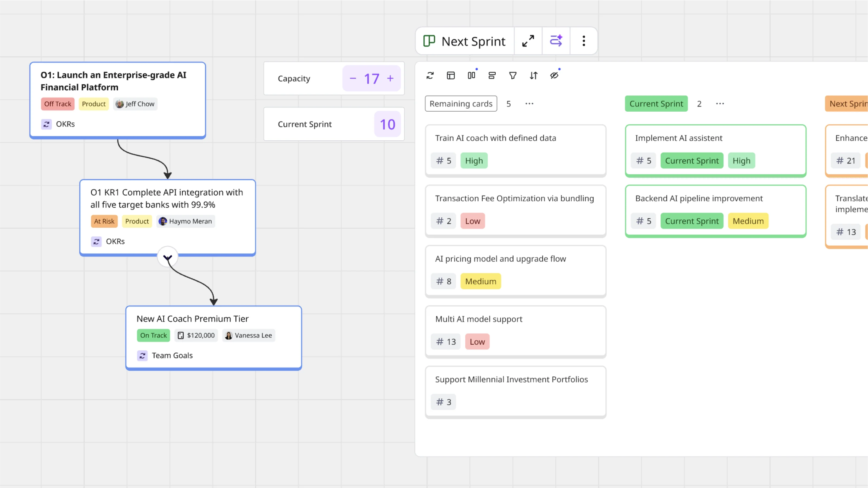
Task: Select the green Current Sprint column header
Action: (656, 104)
